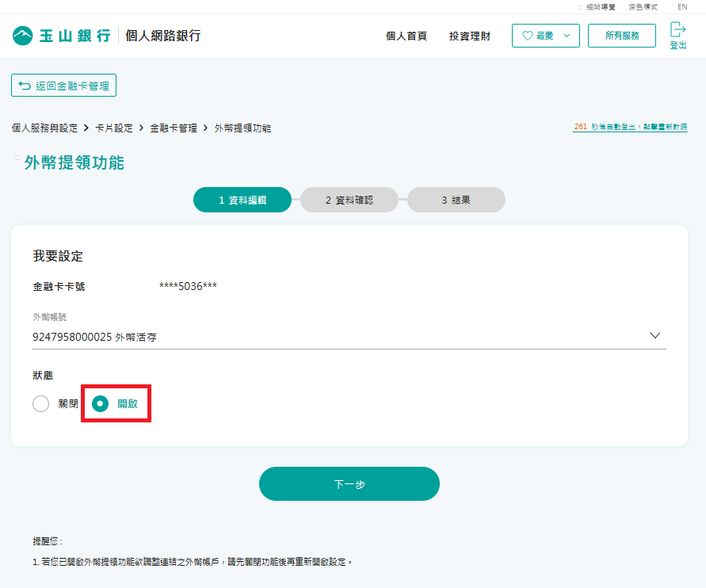Open 個人首頁 in the top menu

(x=406, y=36)
